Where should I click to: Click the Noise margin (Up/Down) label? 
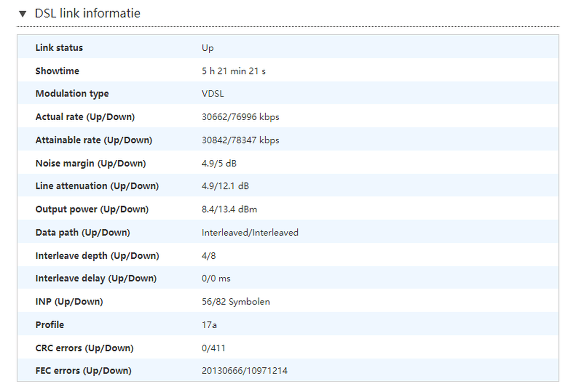[x=91, y=163]
